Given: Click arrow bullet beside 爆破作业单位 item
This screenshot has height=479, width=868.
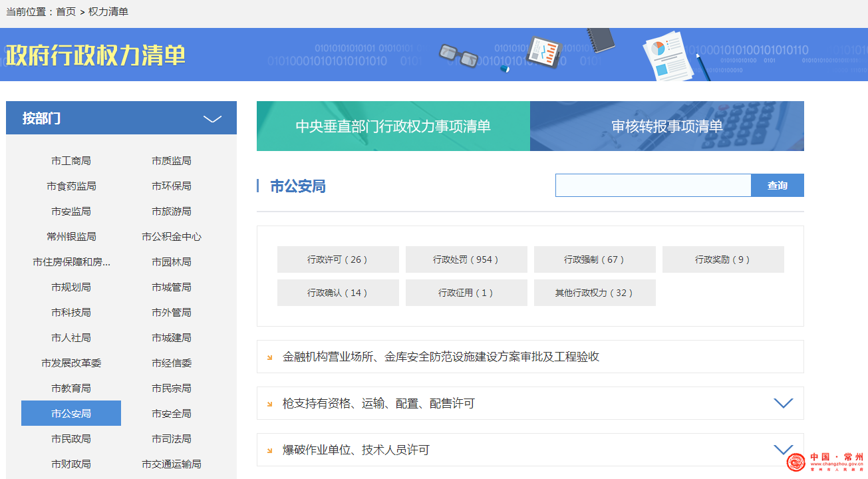Looking at the screenshot, I should pos(269,450).
